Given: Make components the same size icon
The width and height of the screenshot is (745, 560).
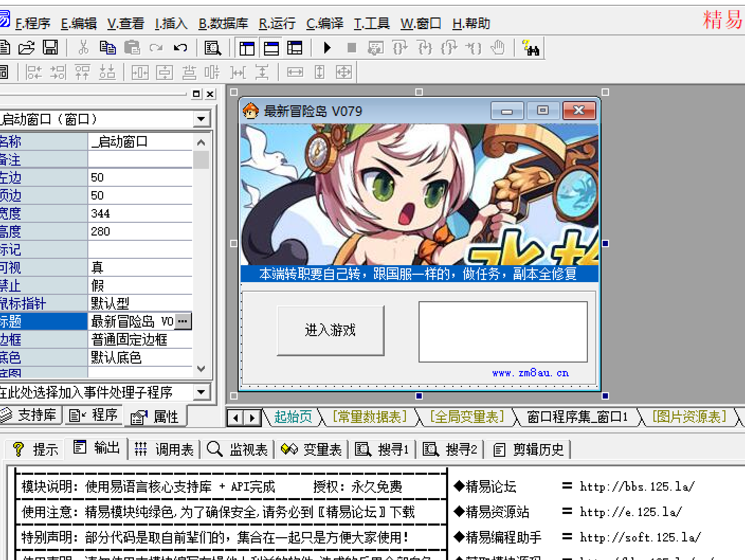Looking at the screenshot, I should [344, 72].
